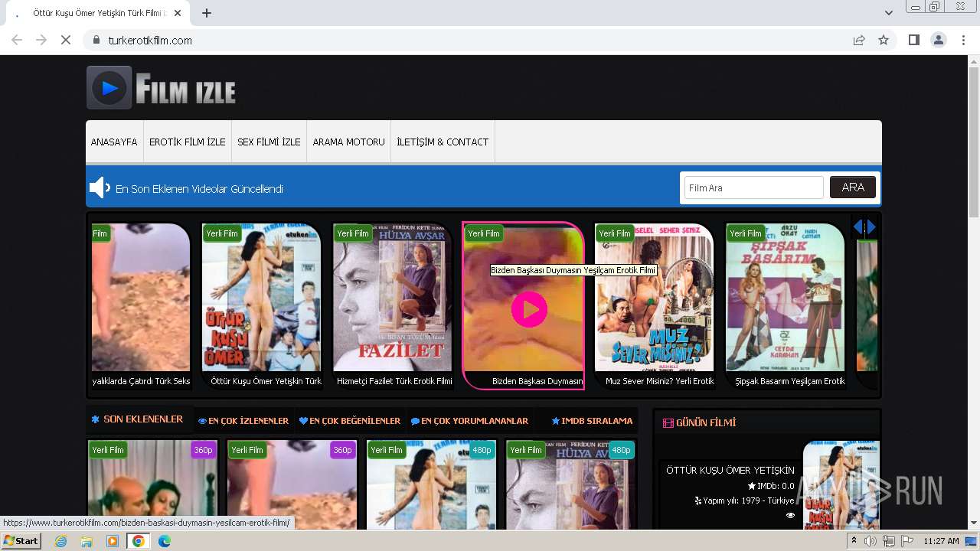Image resolution: width=980 pixels, height=551 pixels.
Task: Open Chrome profile icon
Action: [938, 41]
